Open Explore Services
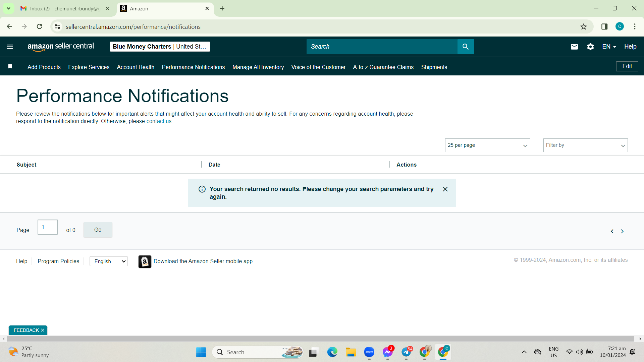The width and height of the screenshot is (644, 362). pyautogui.click(x=89, y=67)
